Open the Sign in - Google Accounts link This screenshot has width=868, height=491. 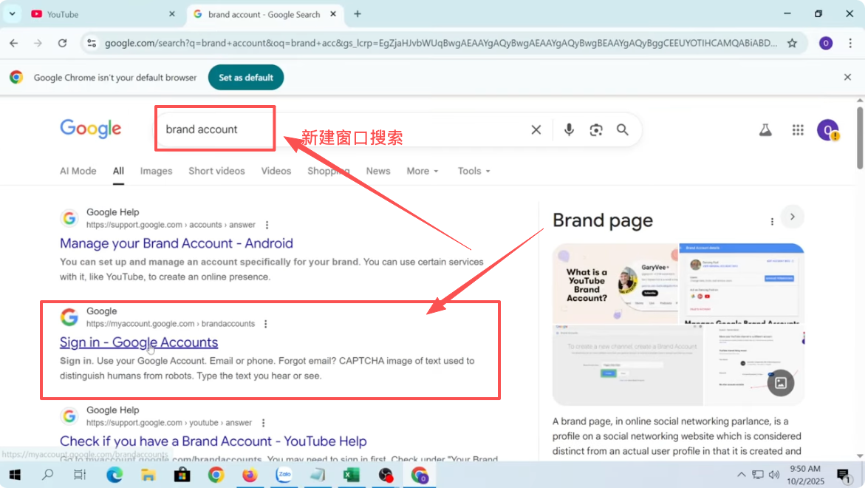pos(139,343)
